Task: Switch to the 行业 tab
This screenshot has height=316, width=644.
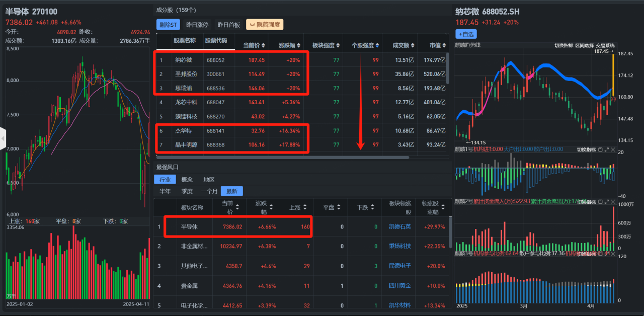Action: click(165, 180)
